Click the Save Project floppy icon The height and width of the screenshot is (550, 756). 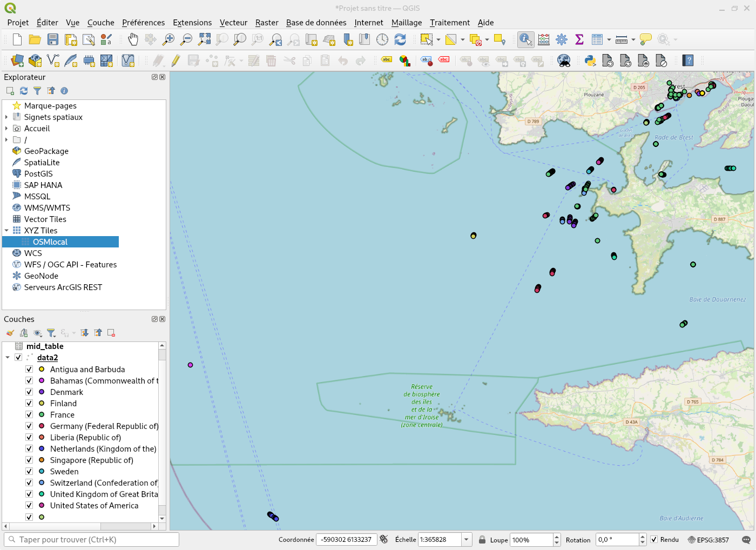coord(53,39)
